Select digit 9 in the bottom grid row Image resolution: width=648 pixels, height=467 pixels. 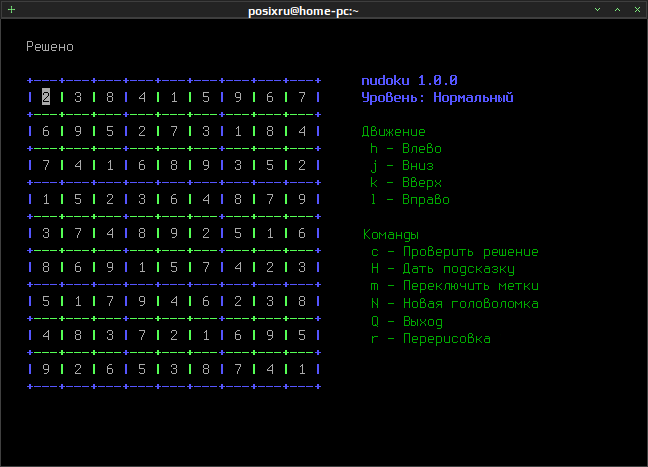(x=46, y=369)
